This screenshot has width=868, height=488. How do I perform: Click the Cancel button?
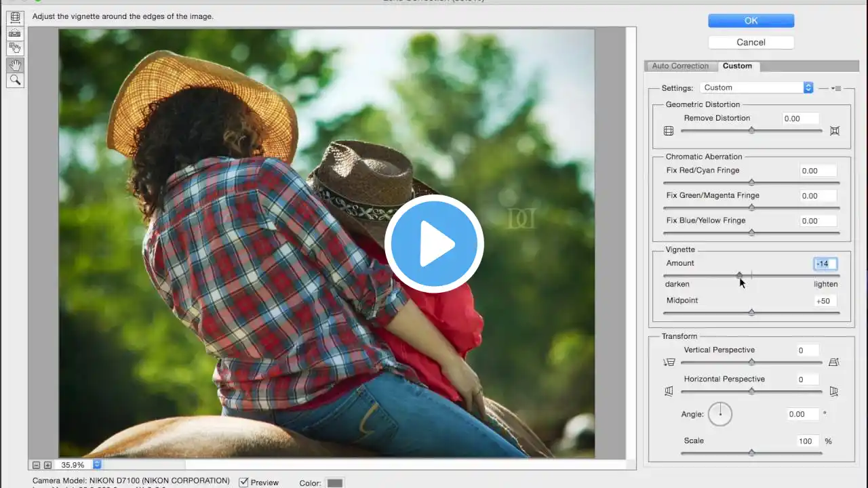pyautogui.click(x=751, y=42)
